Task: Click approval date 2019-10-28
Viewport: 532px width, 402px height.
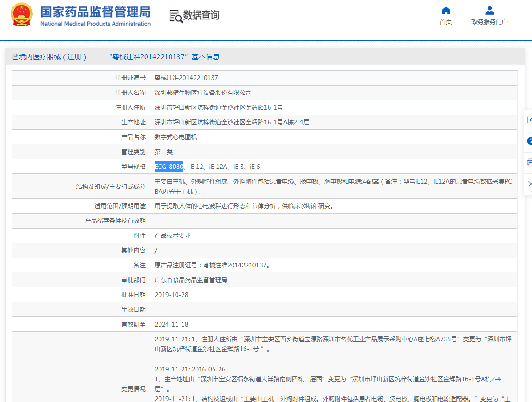Action: pyautogui.click(x=171, y=295)
